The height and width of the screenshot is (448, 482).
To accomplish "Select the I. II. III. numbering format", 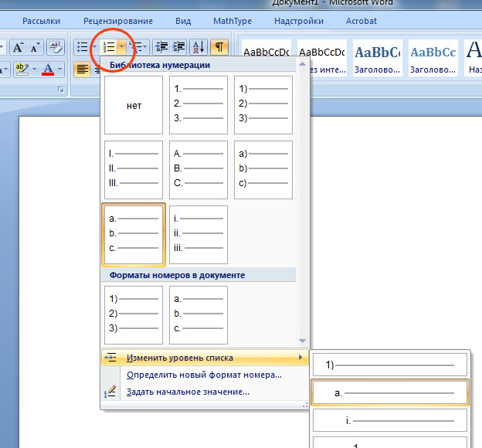I will coord(134,170).
